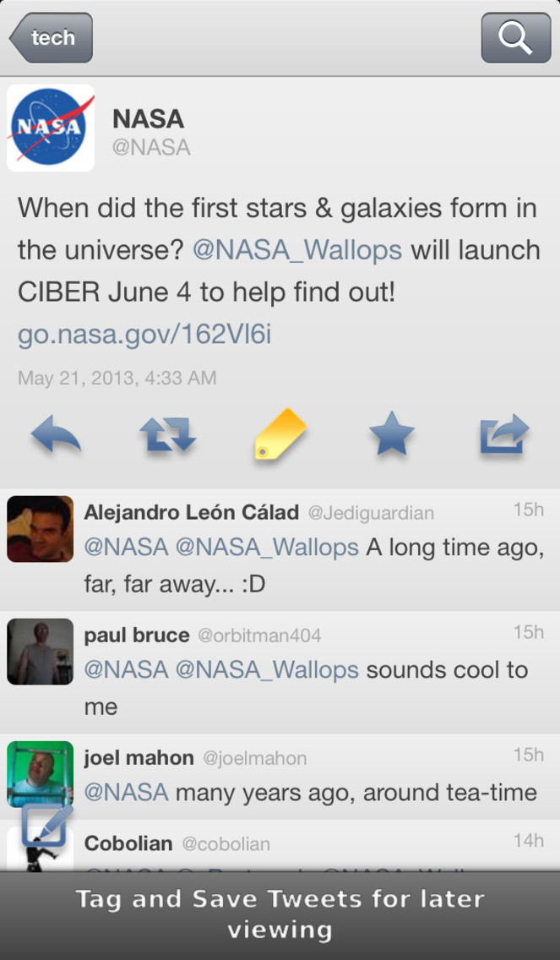560x960 pixels.
Task: Go back to tech list
Action: (x=51, y=38)
